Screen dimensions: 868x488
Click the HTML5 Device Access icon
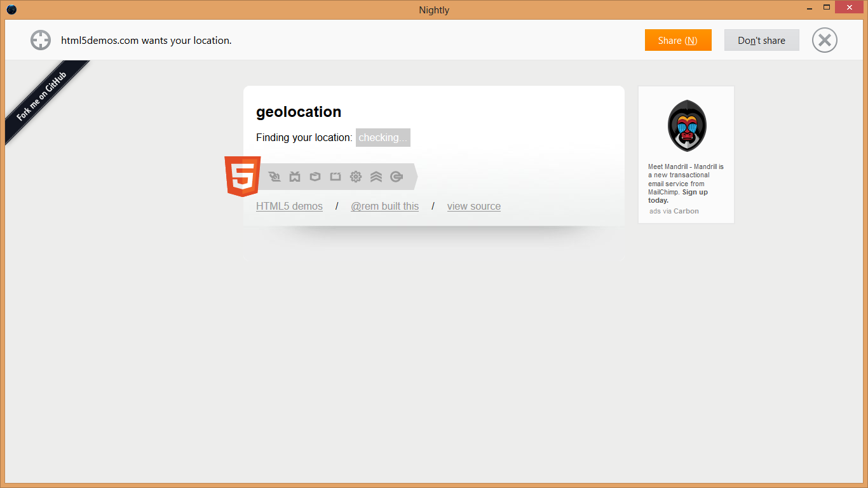[x=336, y=177]
